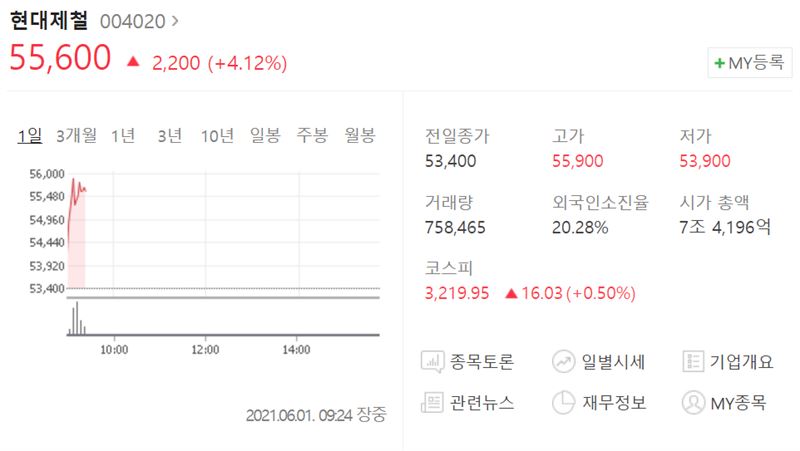Select the 월봉 monthly candle tab
Viewport: 800px width, 451px height.
click(360, 136)
